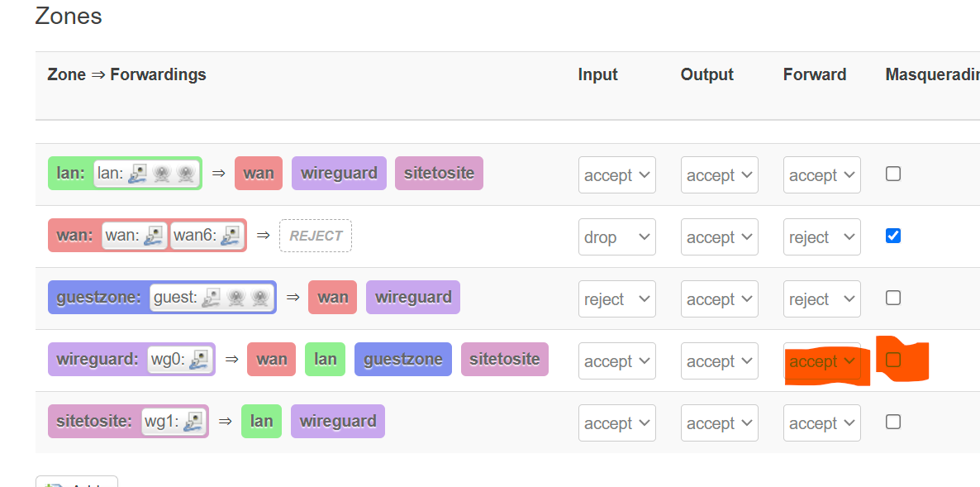980x487 pixels.
Task: Open the wan zone Input drop dropdown
Action: point(616,237)
